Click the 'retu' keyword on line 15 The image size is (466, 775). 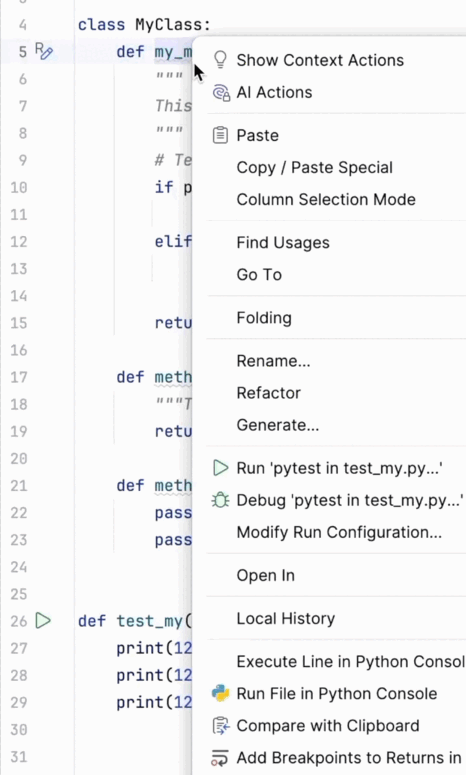pos(173,323)
